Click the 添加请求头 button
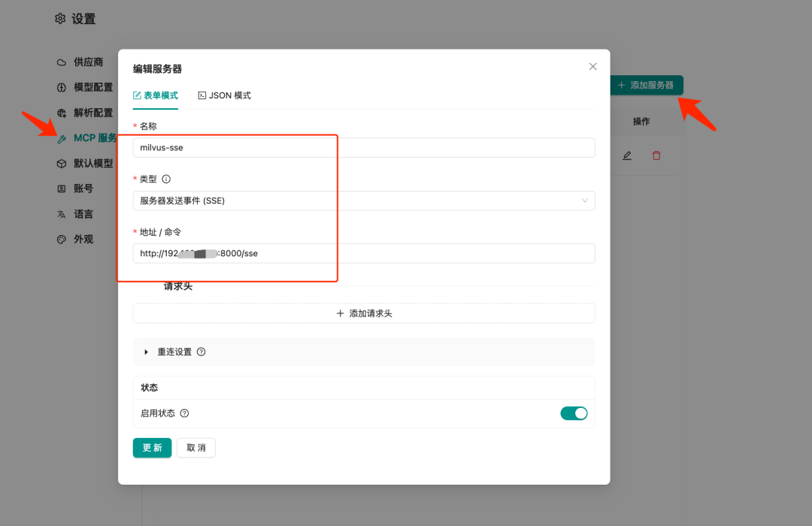Screen dimensions: 812x526 pyautogui.click(x=364, y=313)
